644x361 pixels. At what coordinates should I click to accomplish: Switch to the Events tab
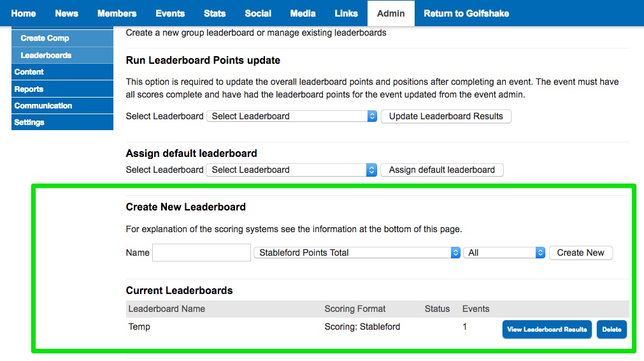point(170,13)
